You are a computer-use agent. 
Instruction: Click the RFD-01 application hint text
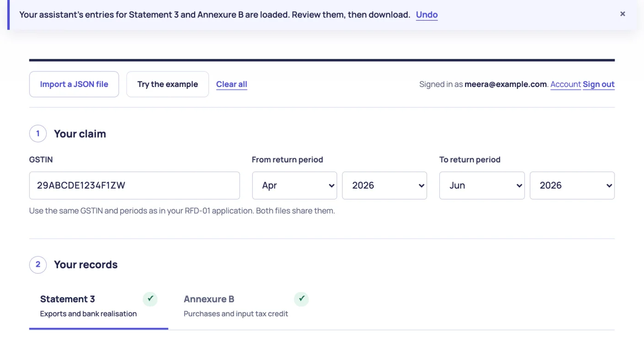pos(182,211)
